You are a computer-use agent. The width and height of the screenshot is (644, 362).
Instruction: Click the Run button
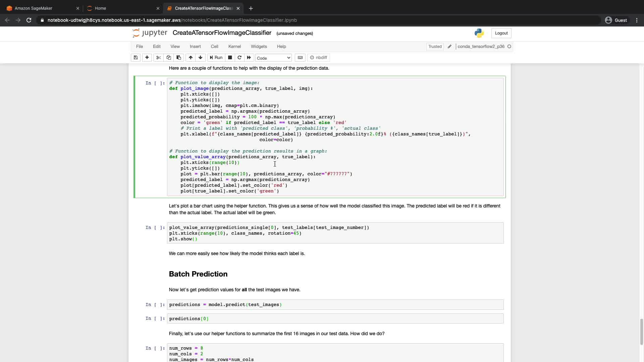tap(216, 58)
